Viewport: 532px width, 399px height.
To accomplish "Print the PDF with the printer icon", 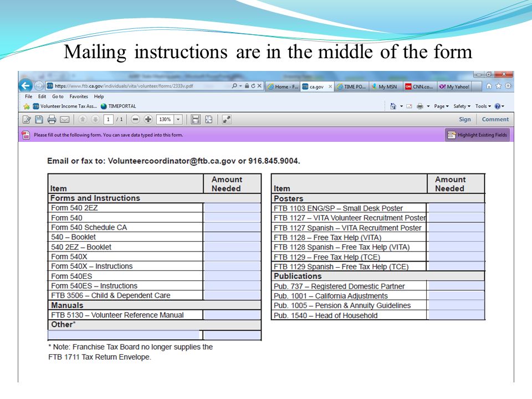I will click(52, 120).
